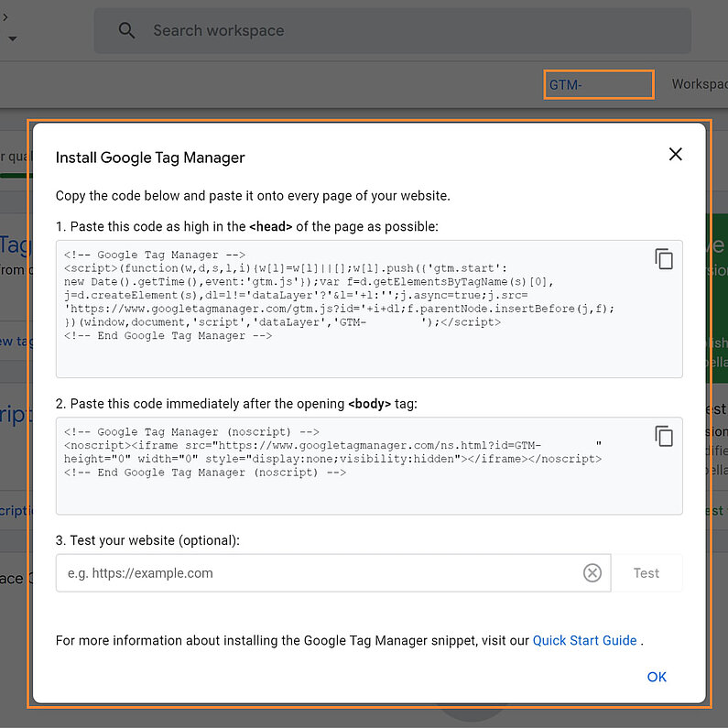728x728 pixels.
Task: Click the search magnifier icon
Action: 127,31
